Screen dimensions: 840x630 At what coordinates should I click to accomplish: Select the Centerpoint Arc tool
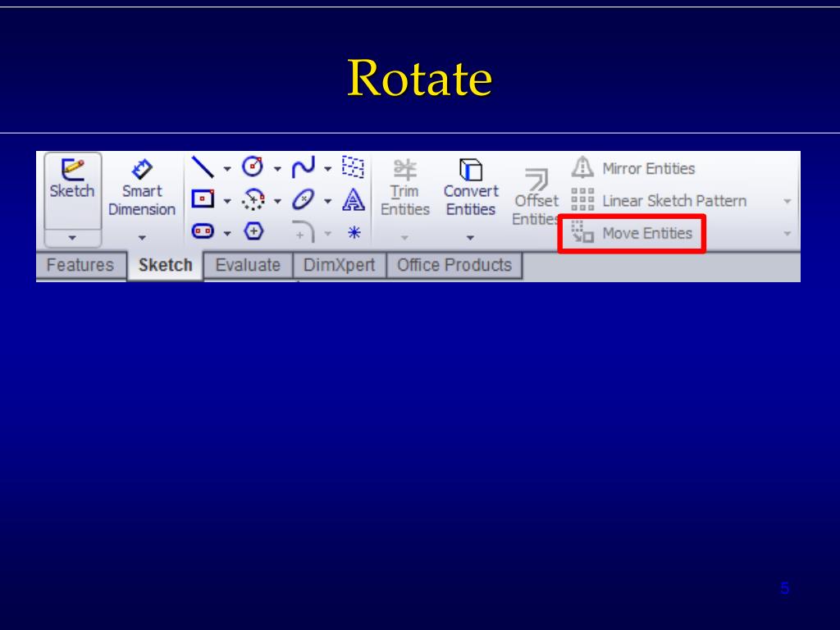point(253,199)
